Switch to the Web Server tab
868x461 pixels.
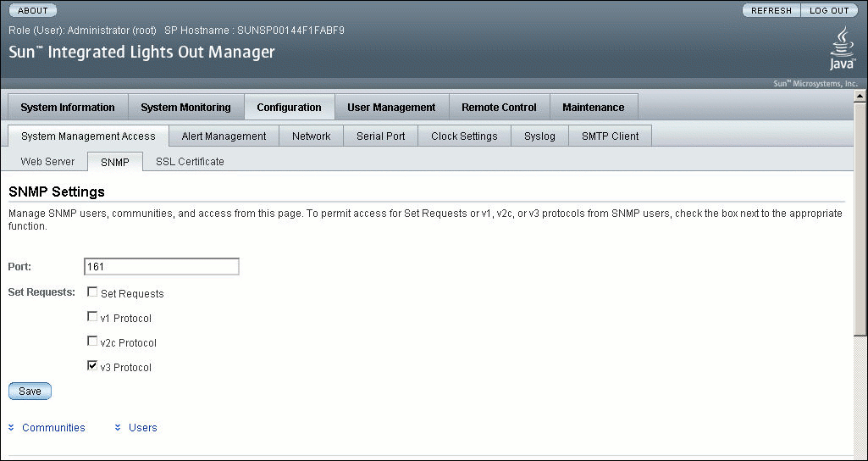47,162
